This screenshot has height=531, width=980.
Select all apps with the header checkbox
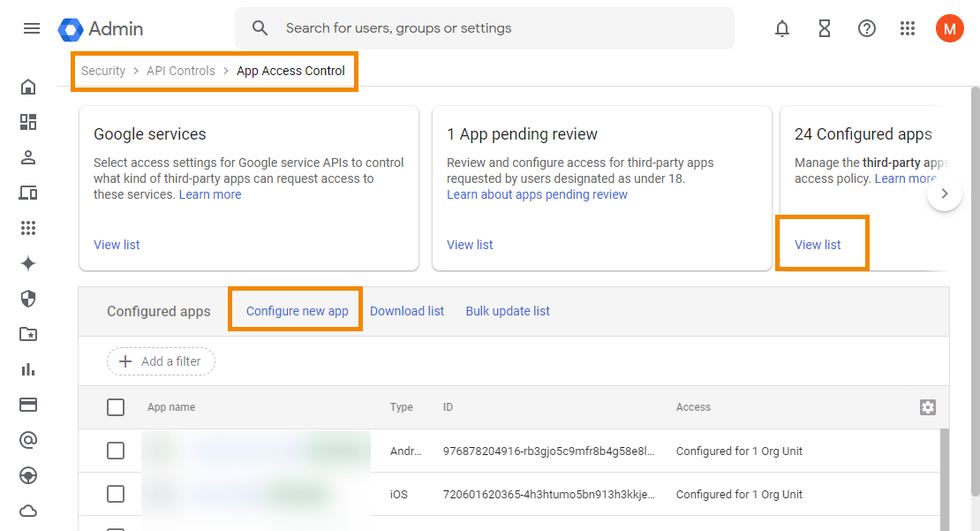(x=116, y=407)
